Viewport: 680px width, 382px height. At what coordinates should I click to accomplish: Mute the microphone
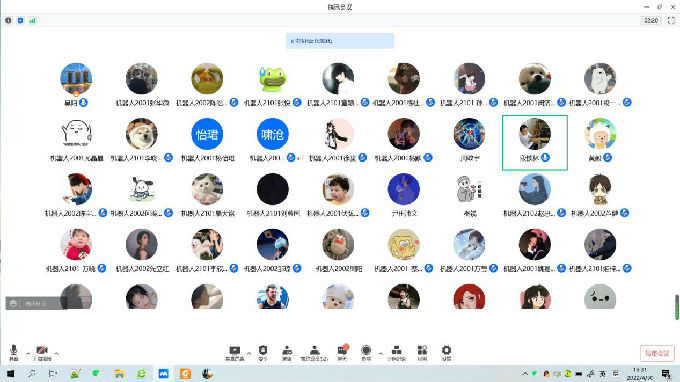(x=14, y=353)
